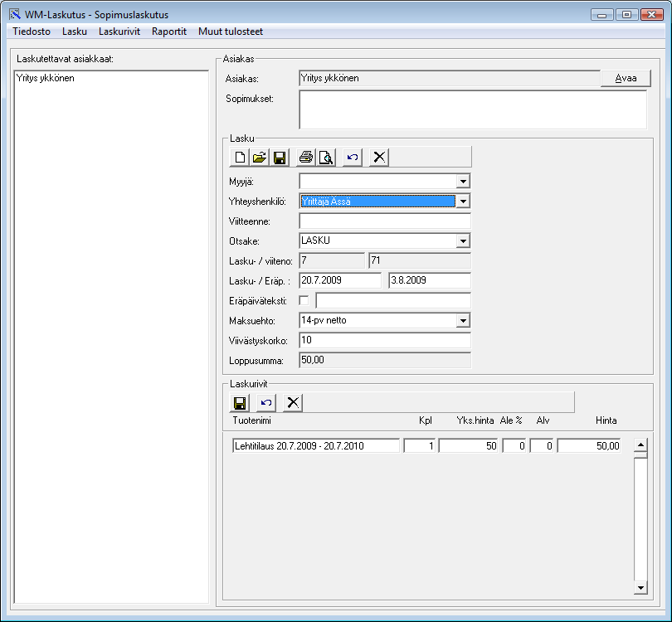The width and height of the screenshot is (672, 622).
Task: Delete the invoice with the Lasku X icon
Action: click(379, 158)
